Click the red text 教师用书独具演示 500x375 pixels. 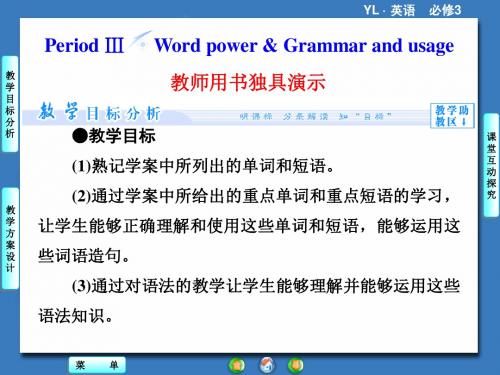248,83
